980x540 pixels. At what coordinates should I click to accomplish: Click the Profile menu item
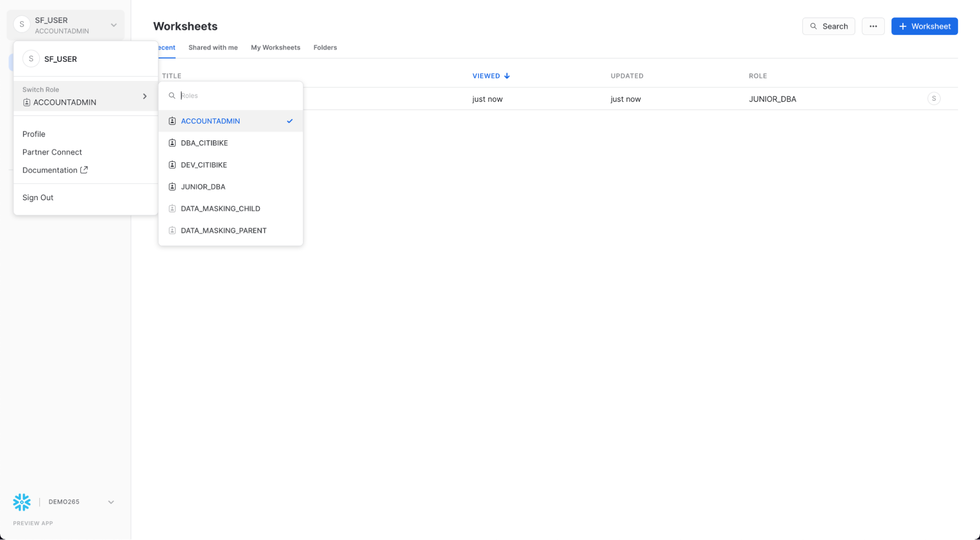pyautogui.click(x=33, y=134)
